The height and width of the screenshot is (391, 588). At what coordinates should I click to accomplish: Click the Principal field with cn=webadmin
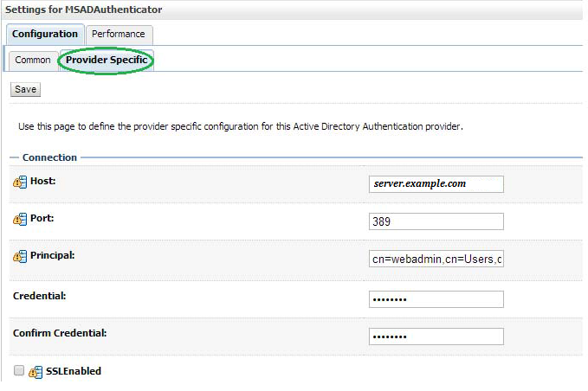point(436,259)
